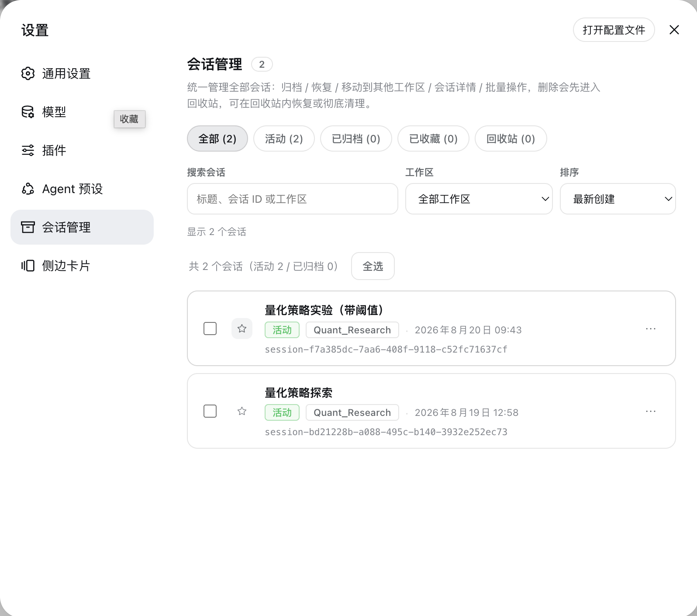Star the 量化策略探索 session
Viewport: 697px width, 616px height.
click(242, 411)
